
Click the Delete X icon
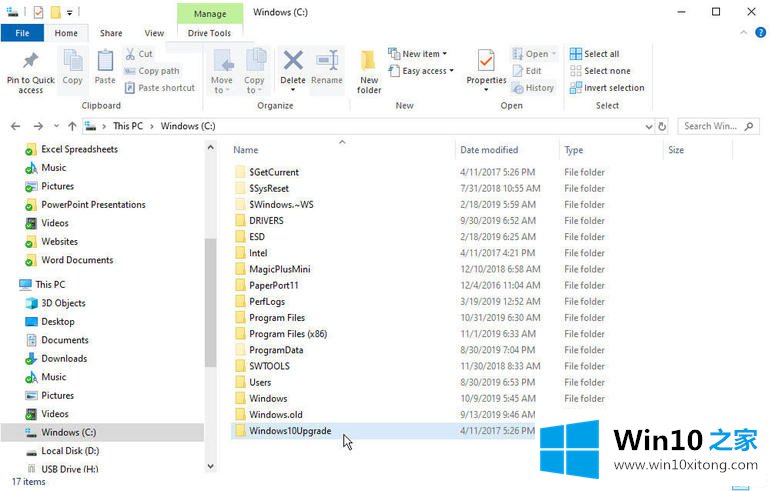pyautogui.click(x=293, y=61)
